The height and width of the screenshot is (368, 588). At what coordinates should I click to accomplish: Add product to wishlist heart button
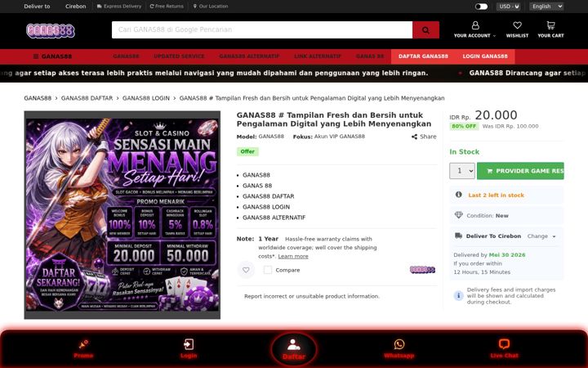(246, 270)
